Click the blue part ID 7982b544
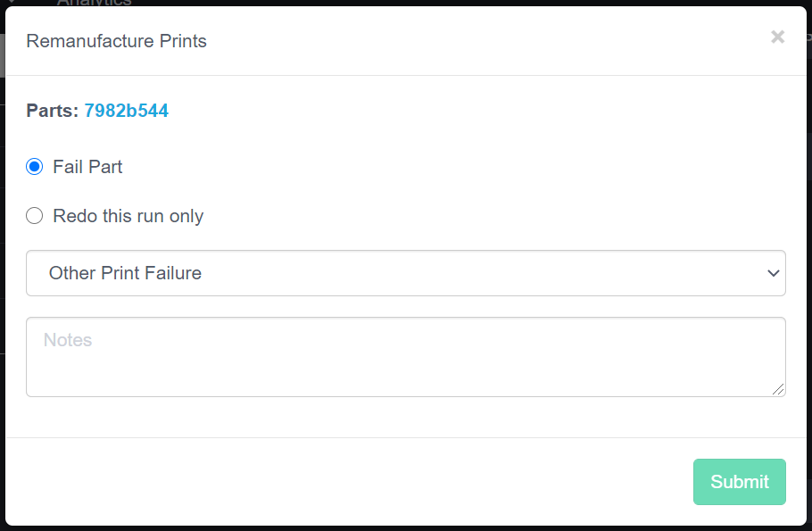This screenshot has height=531, width=812. 126,111
